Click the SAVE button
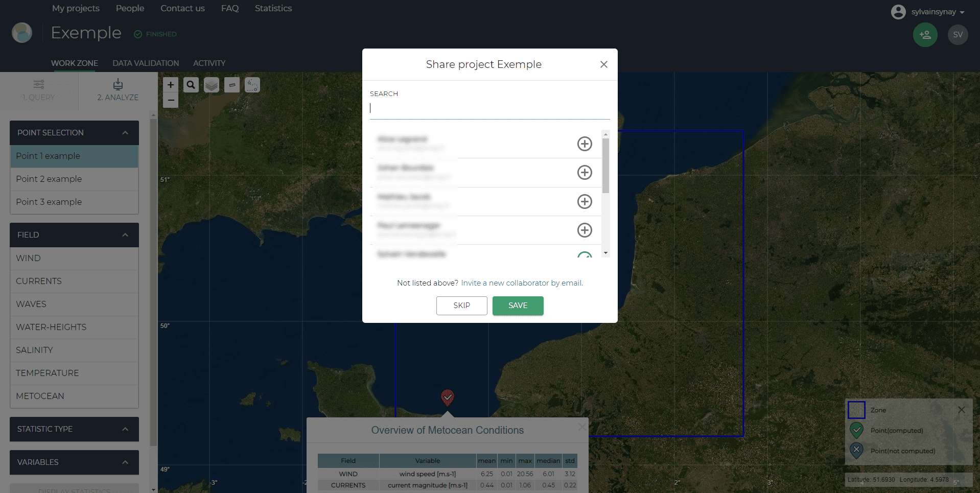The width and height of the screenshot is (980, 493). click(x=518, y=306)
